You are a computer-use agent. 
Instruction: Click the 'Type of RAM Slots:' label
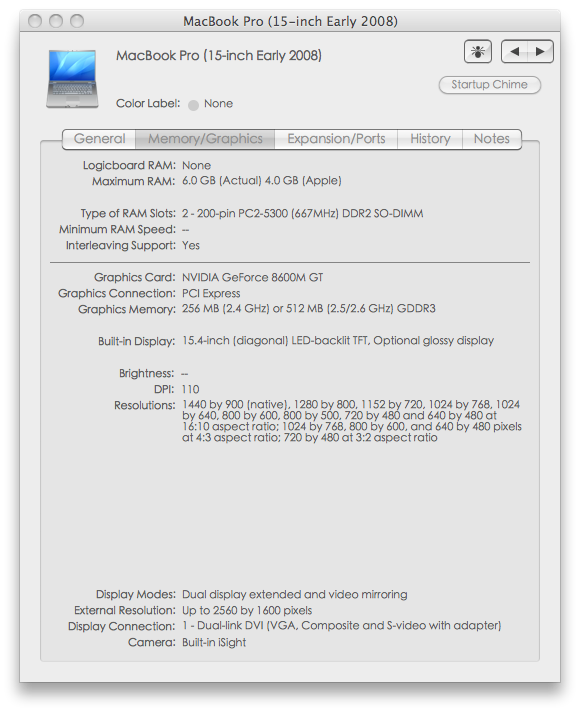pos(128,213)
